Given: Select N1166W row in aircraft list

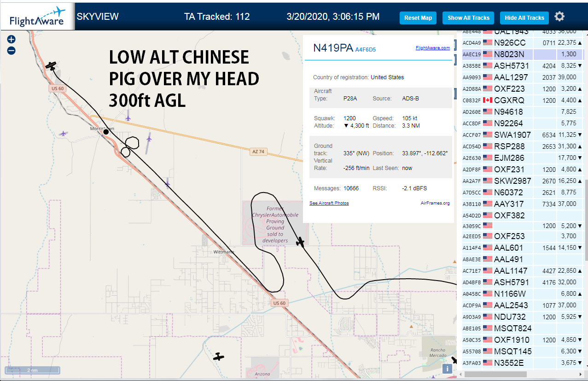Looking at the screenshot, I should click(x=523, y=294).
